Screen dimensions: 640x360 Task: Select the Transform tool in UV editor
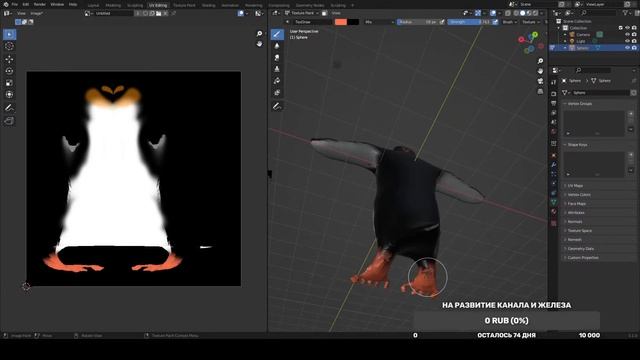9,94
